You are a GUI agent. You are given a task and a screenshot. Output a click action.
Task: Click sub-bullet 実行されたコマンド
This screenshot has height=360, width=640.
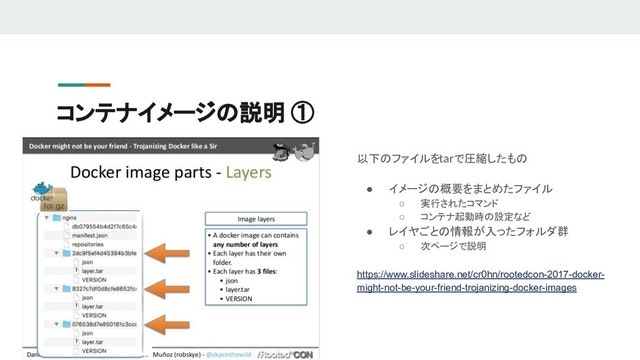460,203
